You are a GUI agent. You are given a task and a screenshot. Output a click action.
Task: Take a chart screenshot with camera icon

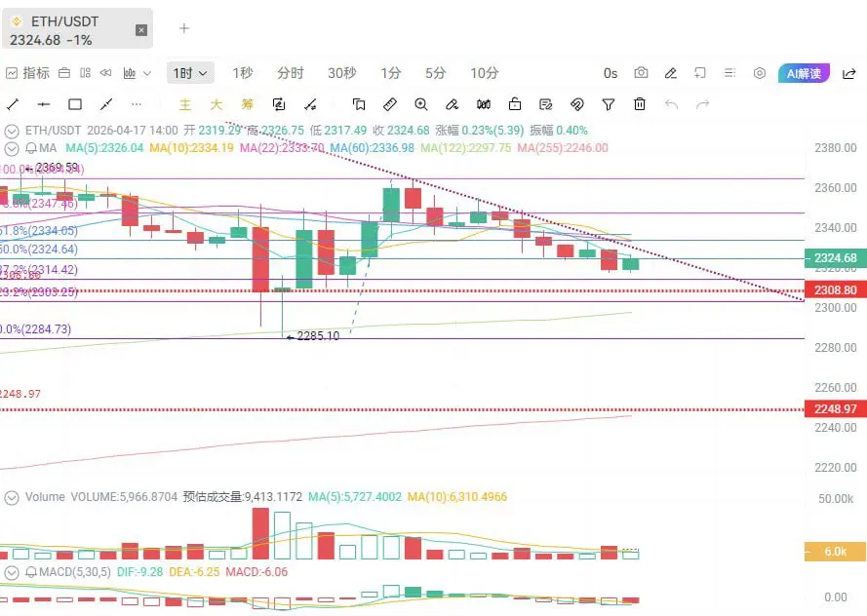[x=641, y=73]
